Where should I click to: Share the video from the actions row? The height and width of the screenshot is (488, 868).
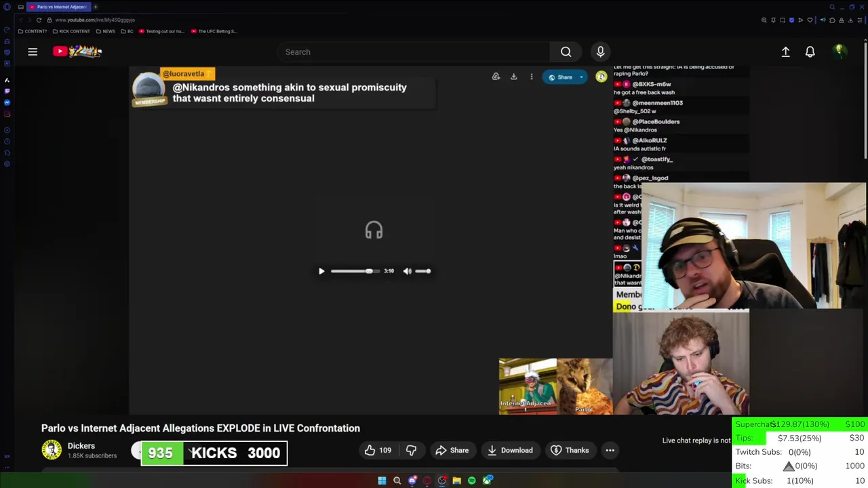[452, 450]
